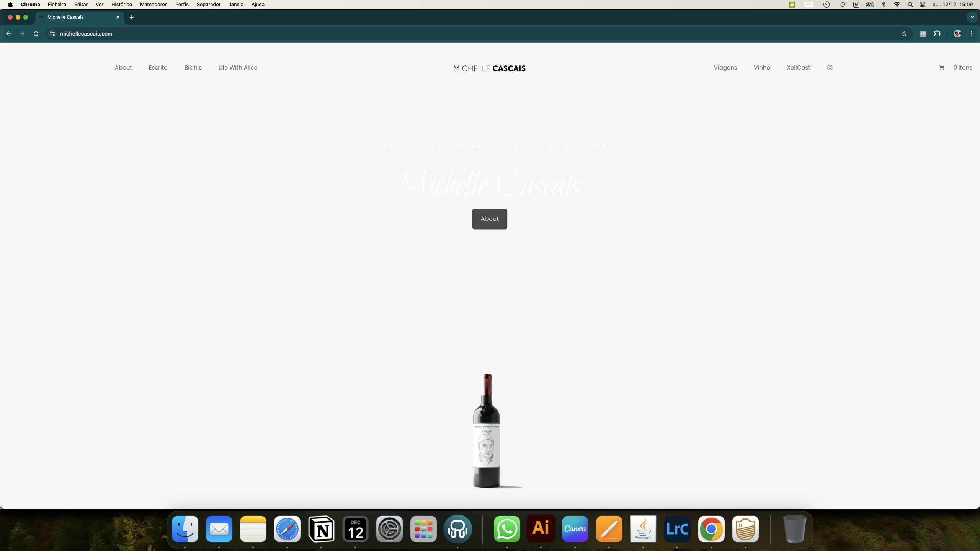Click the About button on homepage
980x551 pixels.
pyautogui.click(x=489, y=218)
